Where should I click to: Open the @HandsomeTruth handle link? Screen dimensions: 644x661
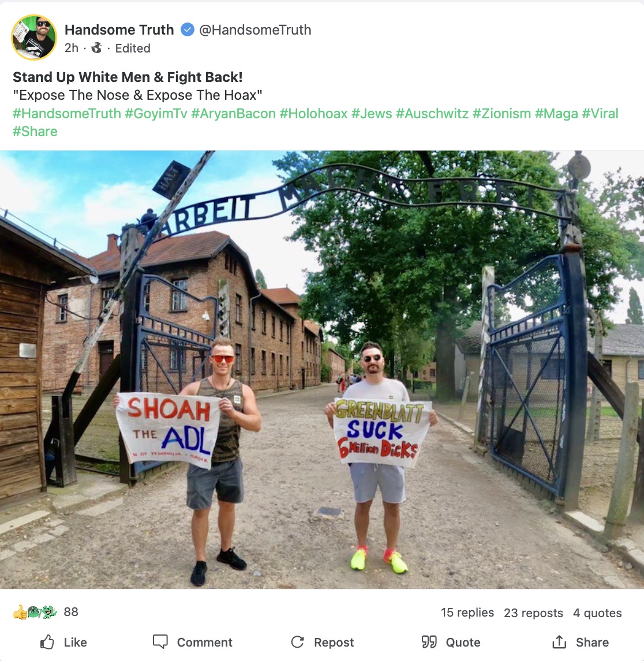click(255, 29)
